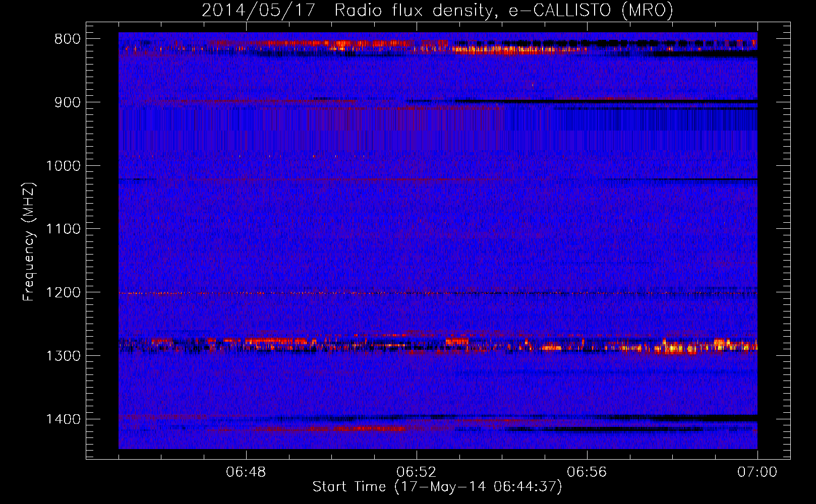816x504 pixels.
Task: Select the 1200 frequency tick label
Action: [x=63, y=293]
